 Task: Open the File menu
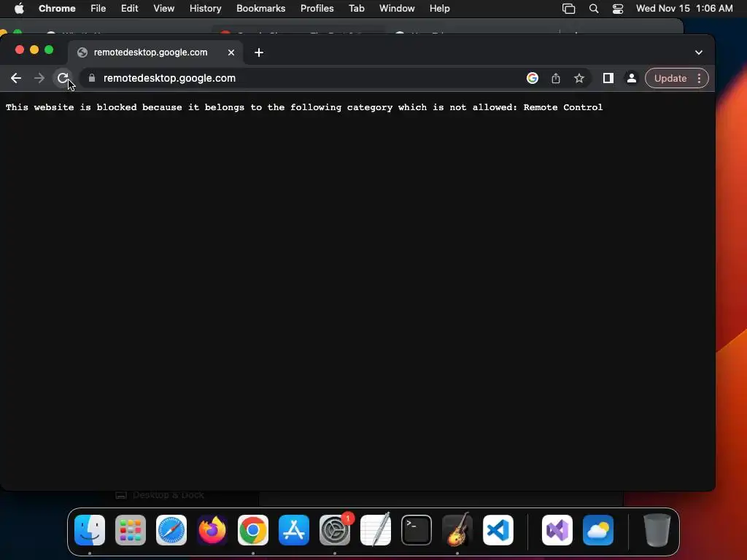click(x=98, y=8)
